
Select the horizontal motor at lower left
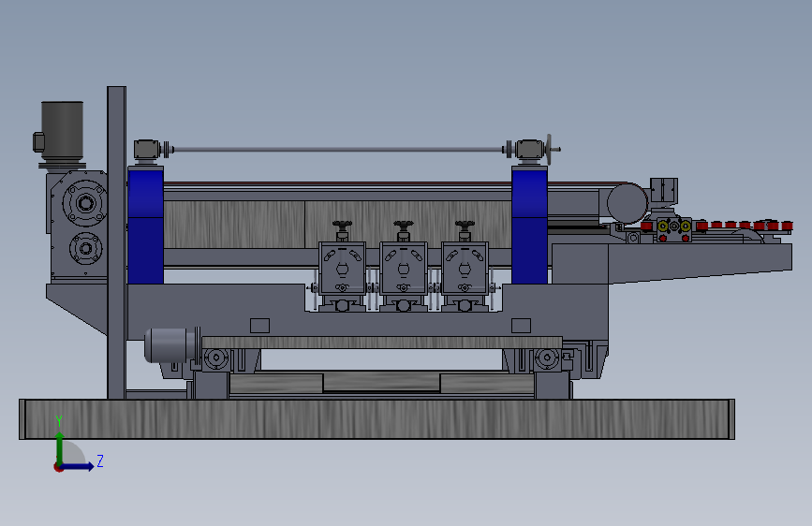point(170,344)
